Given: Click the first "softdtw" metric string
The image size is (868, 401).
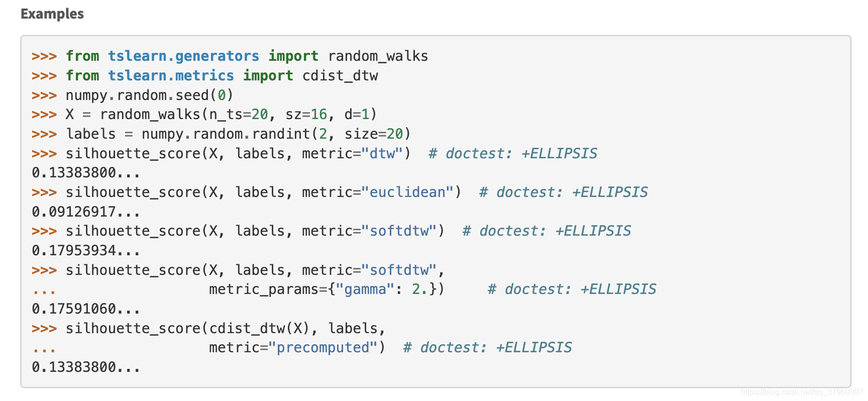Looking at the screenshot, I should (x=399, y=231).
